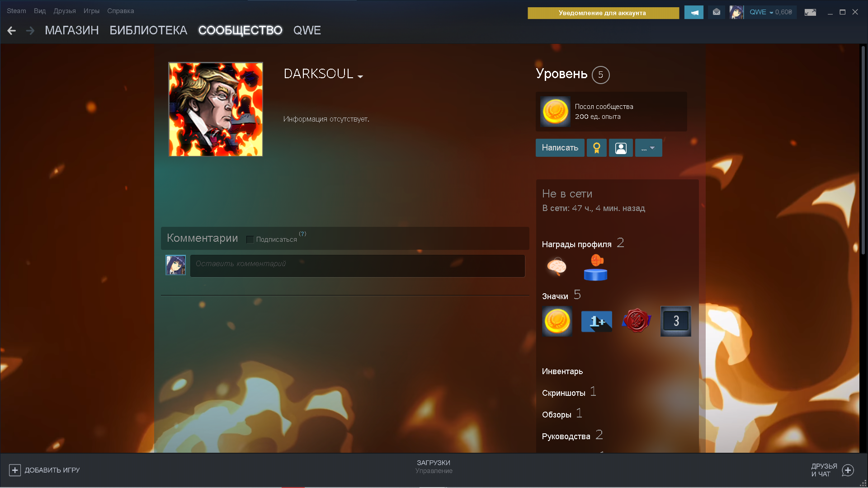Give a profile award using ribbon icon

point(597,148)
